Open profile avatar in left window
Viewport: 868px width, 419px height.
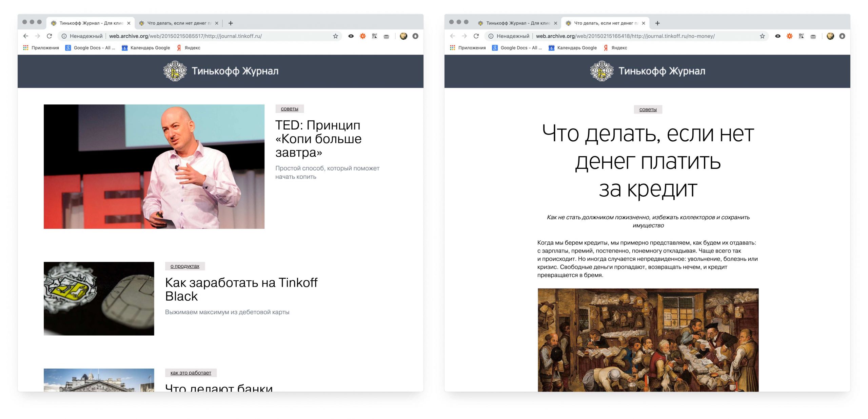[403, 36]
